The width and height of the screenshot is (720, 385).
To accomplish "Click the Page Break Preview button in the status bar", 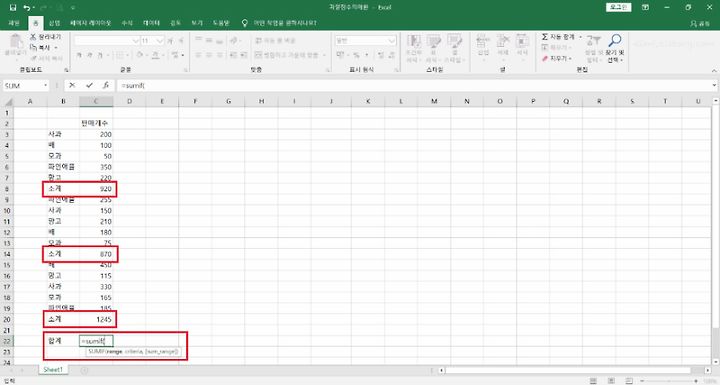I will 629,381.
